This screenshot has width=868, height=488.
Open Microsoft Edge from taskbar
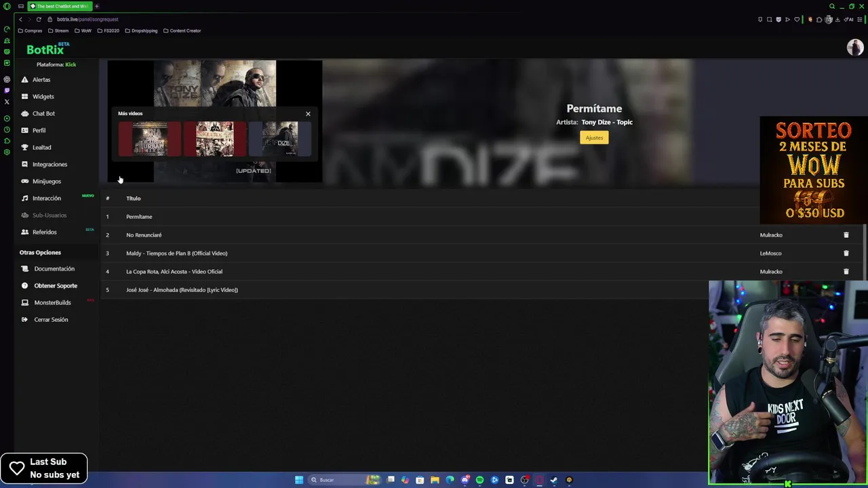click(450, 480)
